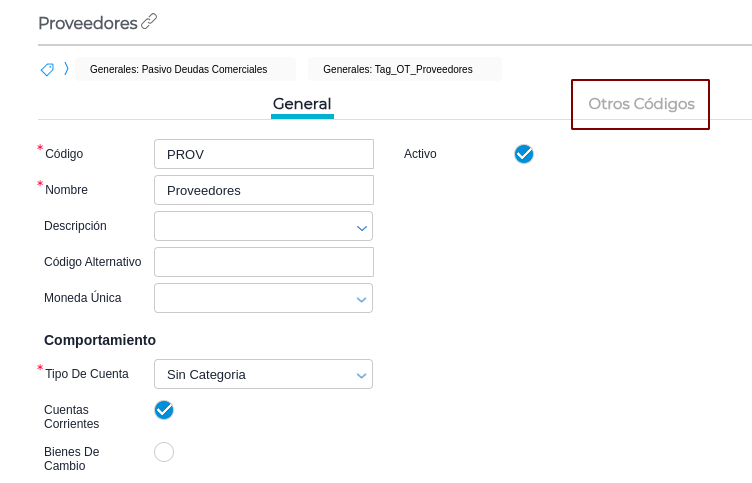
Task: Toggle the Activo checkbox
Action: click(x=524, y=154)
